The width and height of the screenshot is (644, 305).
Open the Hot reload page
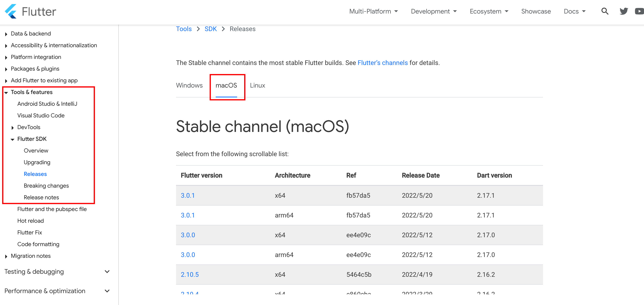[x=30, y=221]
